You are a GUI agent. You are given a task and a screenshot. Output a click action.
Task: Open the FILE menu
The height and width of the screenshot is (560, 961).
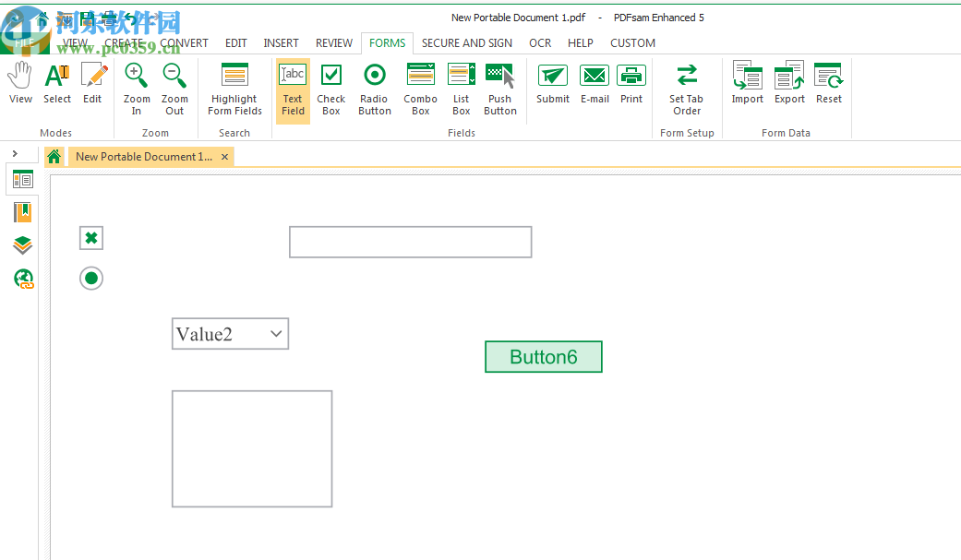click(24, 42)
